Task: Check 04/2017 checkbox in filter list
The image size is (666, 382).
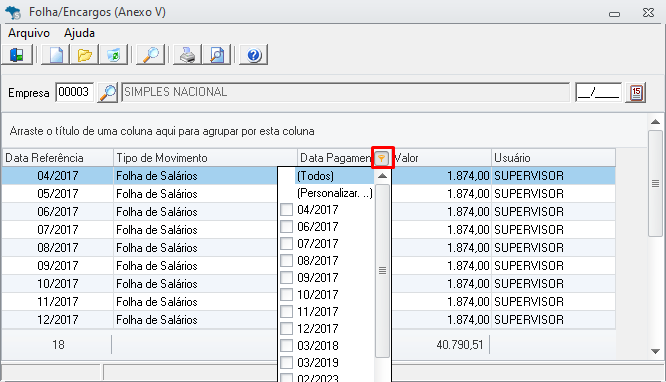Action: pos(287,209)
